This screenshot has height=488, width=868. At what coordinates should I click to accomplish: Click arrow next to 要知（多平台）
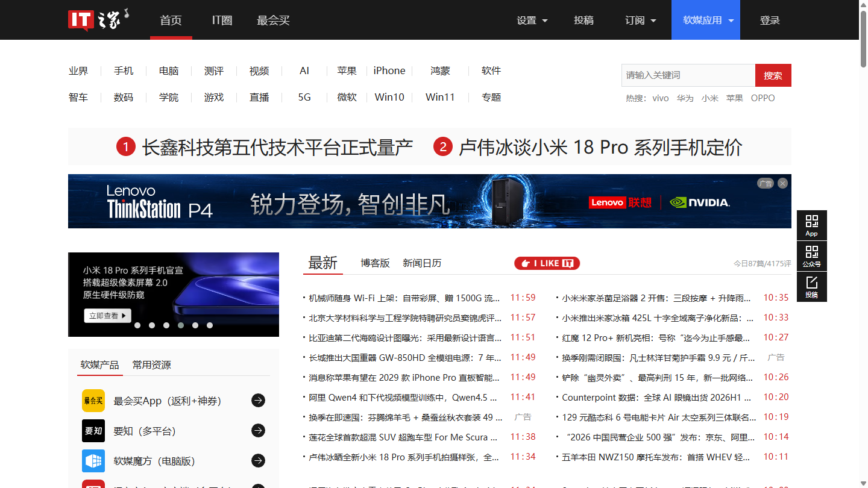pos(258,431)
